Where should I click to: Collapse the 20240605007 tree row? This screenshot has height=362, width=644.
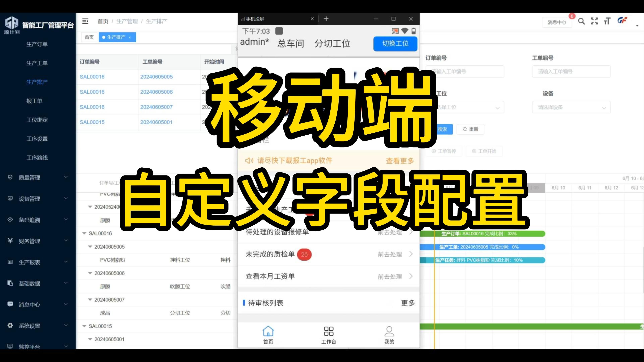coord(90,299)
